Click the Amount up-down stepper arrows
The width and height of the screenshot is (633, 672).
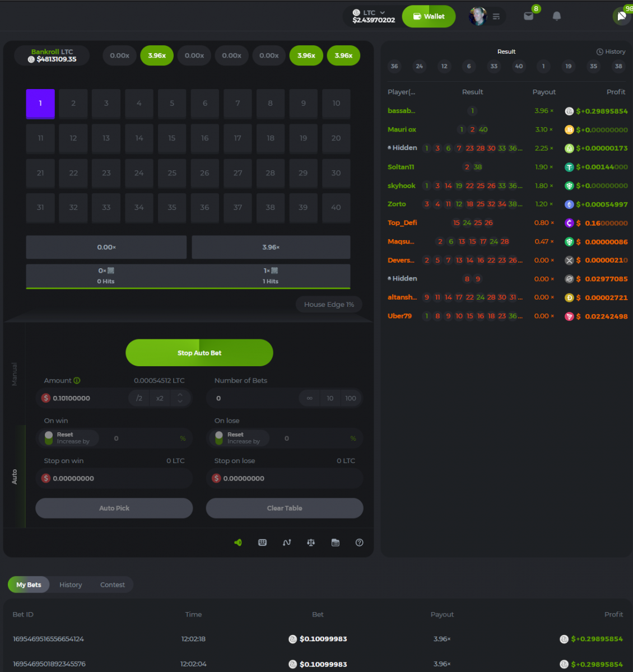[x=180, y=398]
